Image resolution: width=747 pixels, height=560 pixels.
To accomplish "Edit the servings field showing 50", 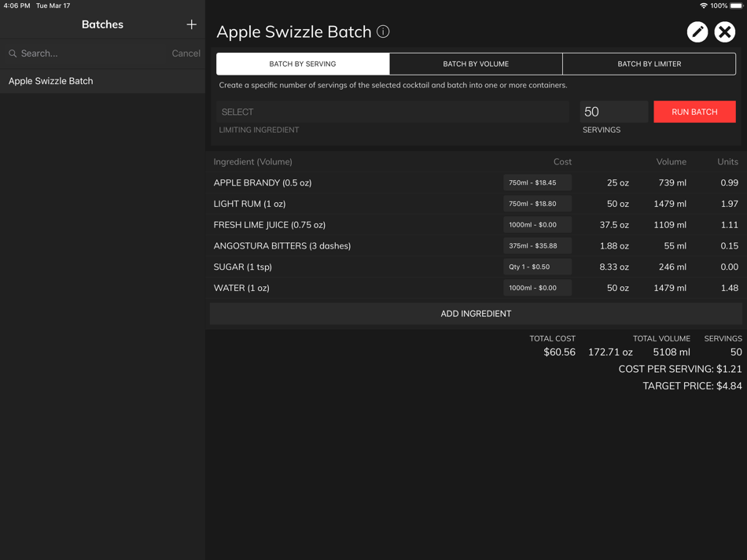I will point(613,112).
